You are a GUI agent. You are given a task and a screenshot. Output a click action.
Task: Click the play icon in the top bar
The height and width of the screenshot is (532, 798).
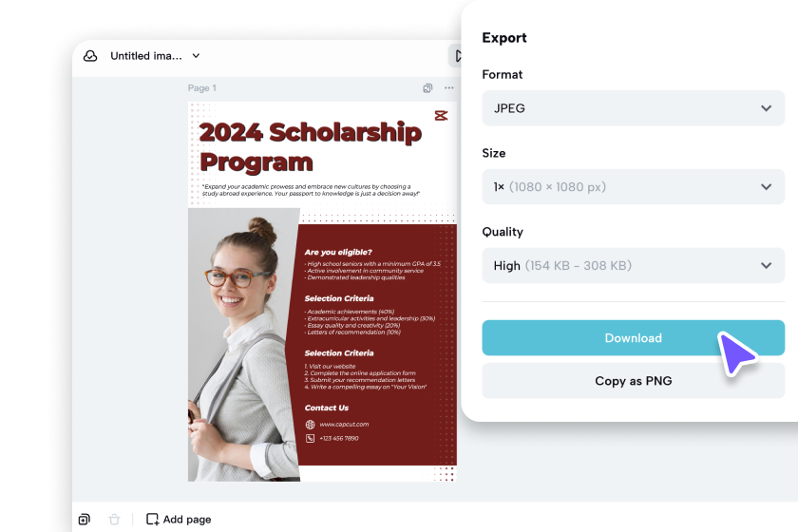click(457, 56)
